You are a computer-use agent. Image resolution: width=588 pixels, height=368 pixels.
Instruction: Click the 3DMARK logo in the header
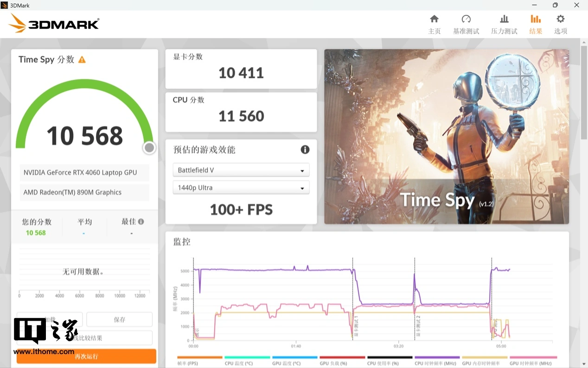point(54,23)
